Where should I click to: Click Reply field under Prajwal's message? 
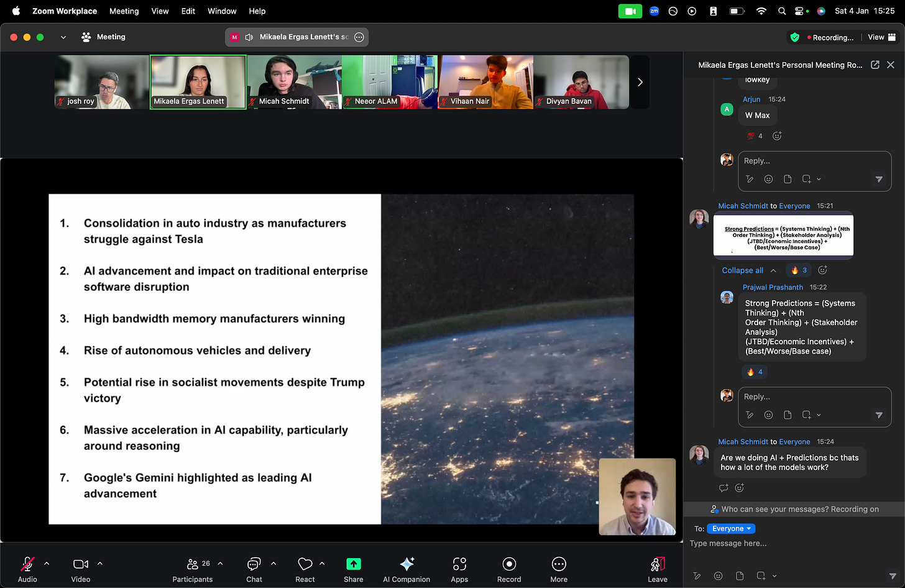814,397
